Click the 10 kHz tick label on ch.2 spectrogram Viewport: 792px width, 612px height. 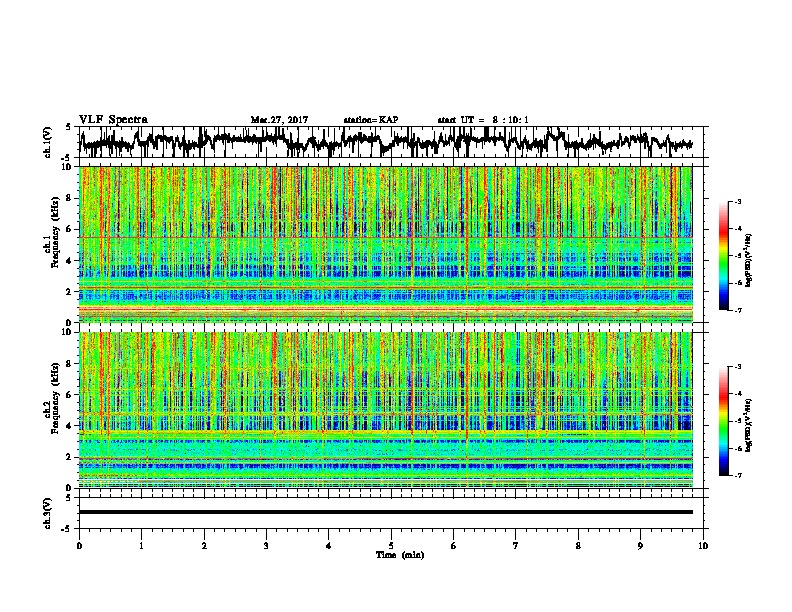click(x=66, y=332)
